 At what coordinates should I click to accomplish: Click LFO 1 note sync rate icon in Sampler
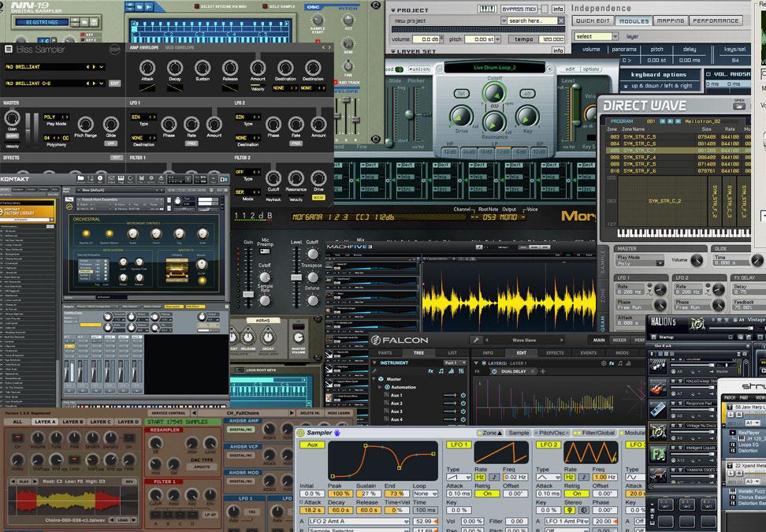pos(494,477)
